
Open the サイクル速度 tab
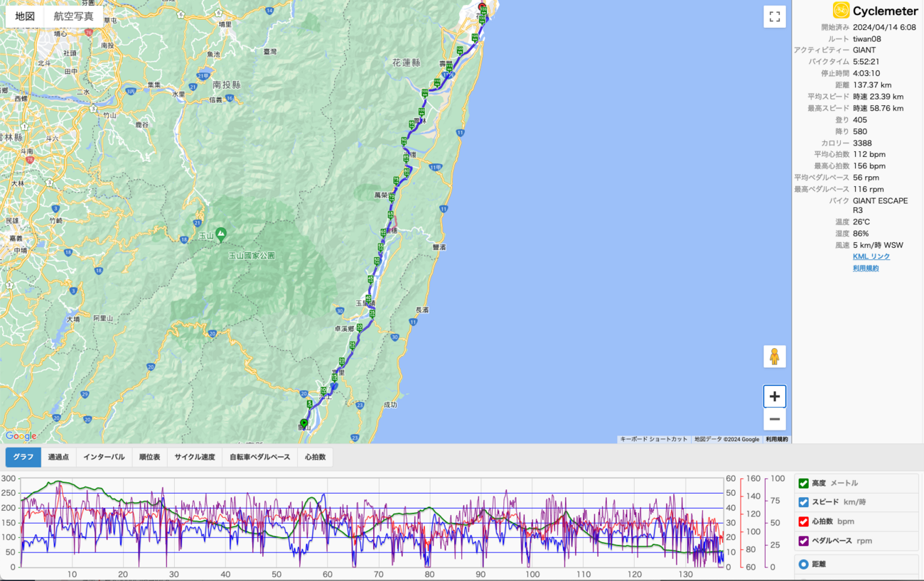(x=195, y=457)
